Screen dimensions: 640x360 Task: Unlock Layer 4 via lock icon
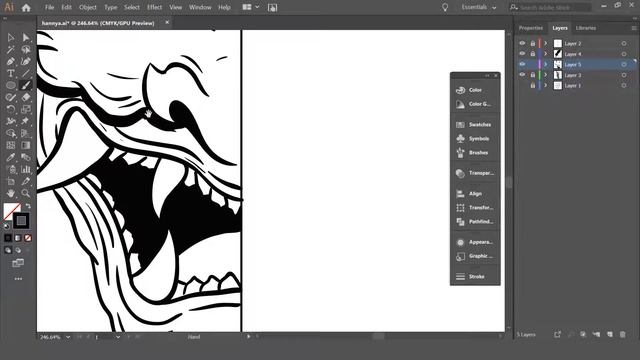point(533,54)
